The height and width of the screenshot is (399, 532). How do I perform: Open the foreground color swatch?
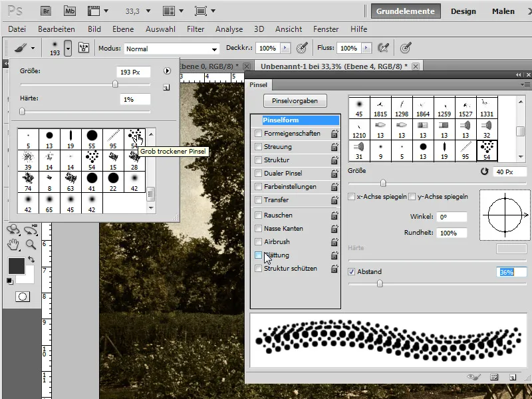pyautogui.click(x=16, y=265)
